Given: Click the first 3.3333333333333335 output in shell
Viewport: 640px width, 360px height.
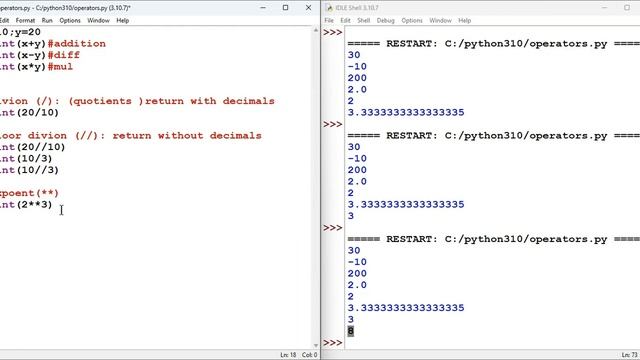Looking at the screenshot, I should 406,113.
